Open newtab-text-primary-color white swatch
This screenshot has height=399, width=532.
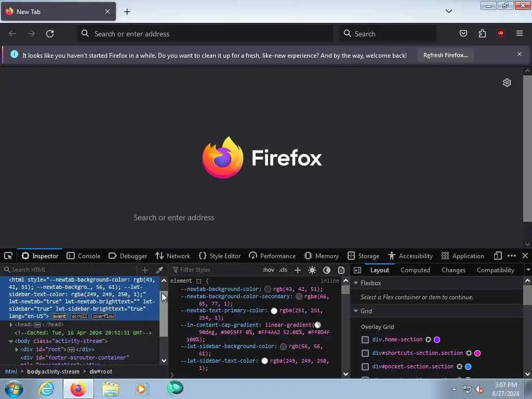tap(274, 311)
